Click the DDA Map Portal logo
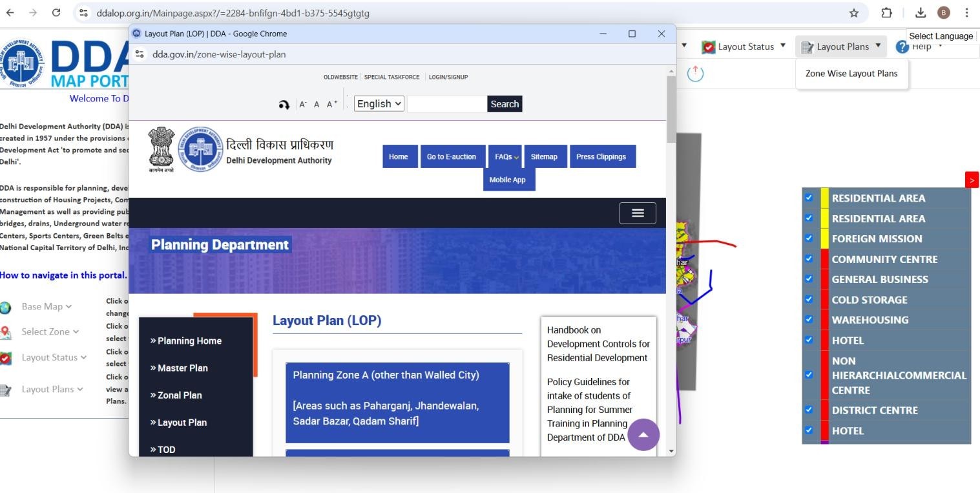Screen dimensions: 980x493 [65, 63]
